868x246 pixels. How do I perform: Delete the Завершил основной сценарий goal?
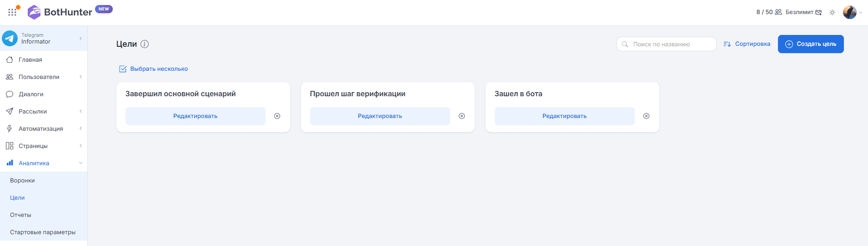(277, 116)
